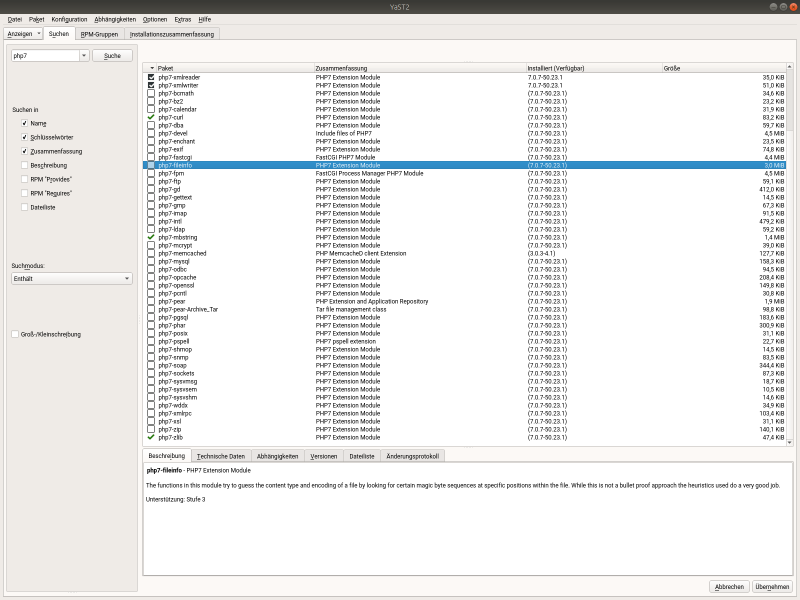Sort by the Installiert (Verfügbar) column
The width and height of the screenshot is (800, 600).
click(594, 68)
